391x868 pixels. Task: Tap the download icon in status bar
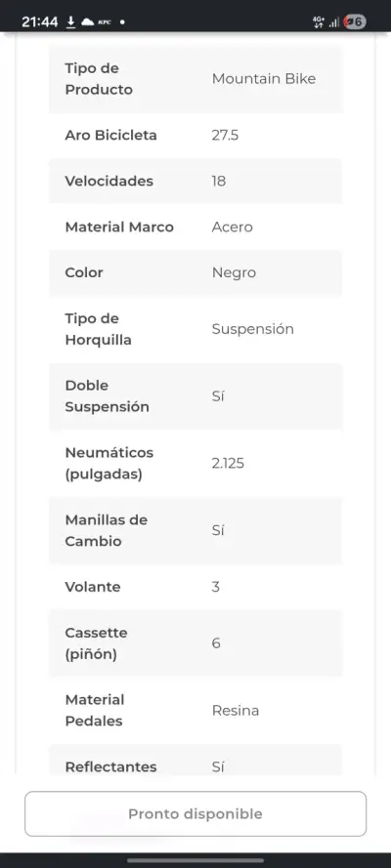tap(71, 21)
